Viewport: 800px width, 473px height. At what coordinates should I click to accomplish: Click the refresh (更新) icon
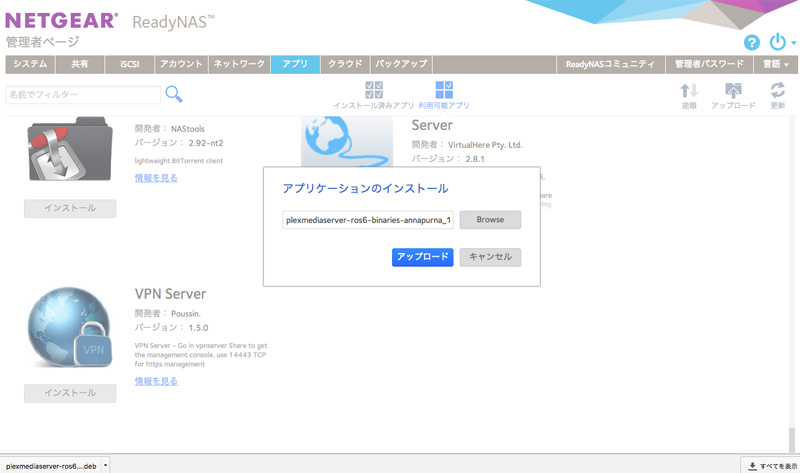click(777, 91)
